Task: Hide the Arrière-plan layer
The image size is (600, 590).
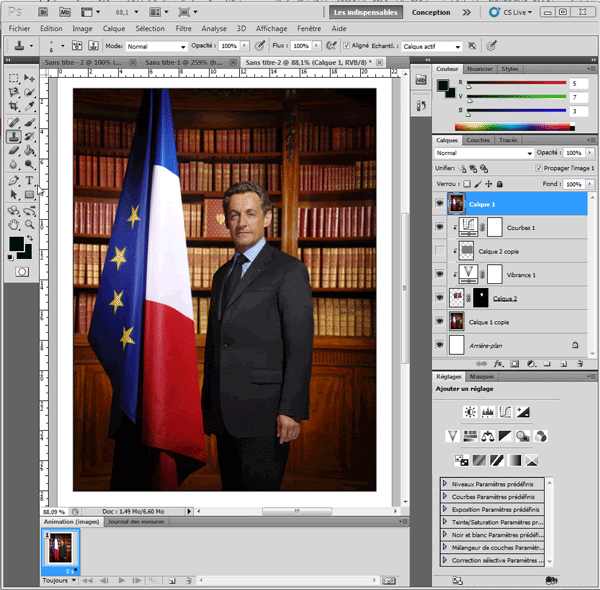Action: tap(440, 345)
